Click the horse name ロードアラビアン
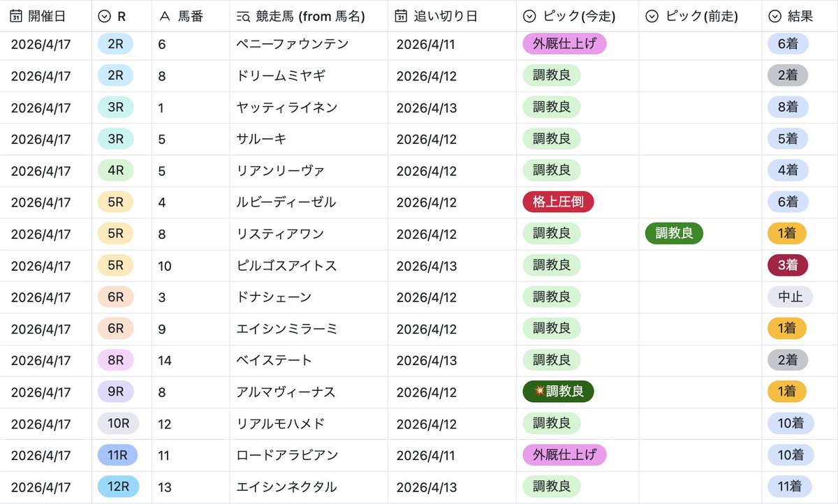The image size is (838, 504). coord(288,455)
